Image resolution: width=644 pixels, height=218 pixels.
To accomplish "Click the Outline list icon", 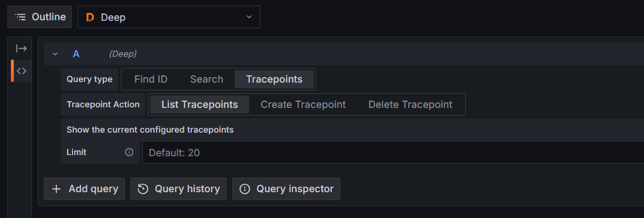I will click(x=20, y=17).
